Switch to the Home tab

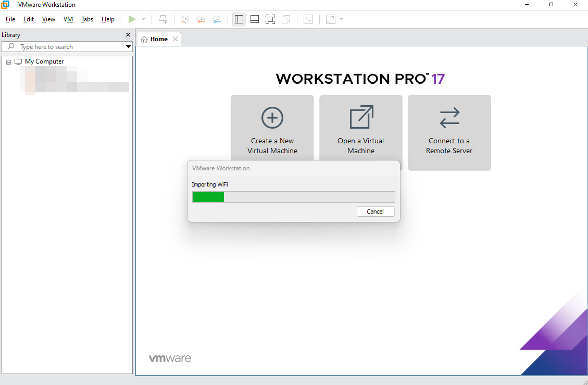pyautogui.click(x=159, y=39)
